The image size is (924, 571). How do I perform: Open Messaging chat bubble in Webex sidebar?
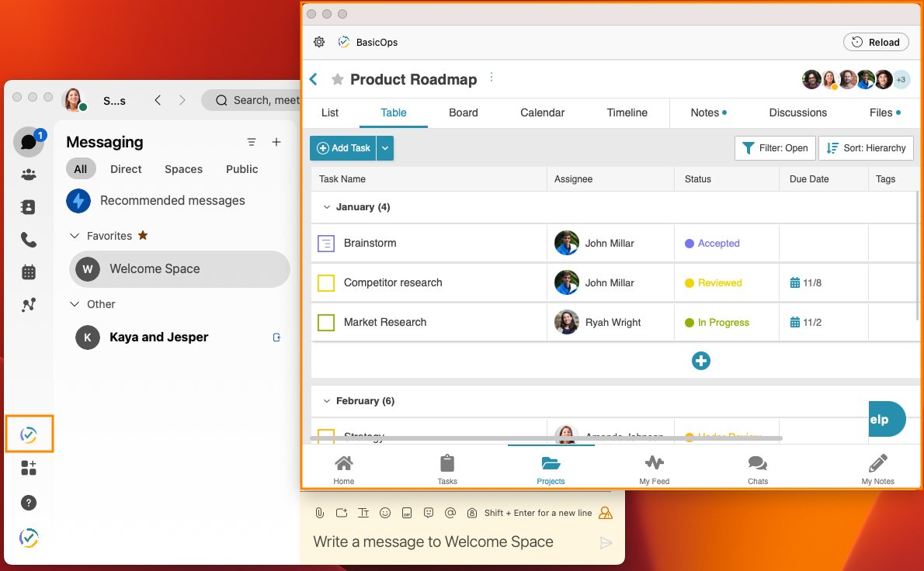(x=28, y=142)
